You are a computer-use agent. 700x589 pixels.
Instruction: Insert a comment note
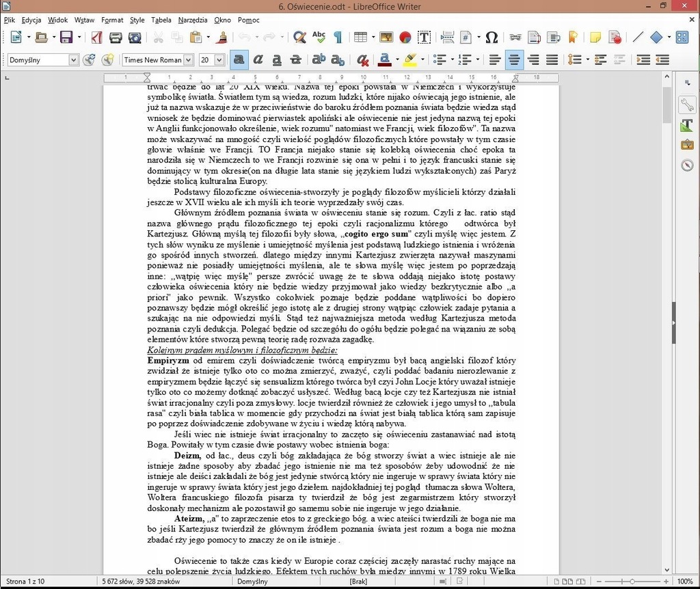(x=595, y=37)
